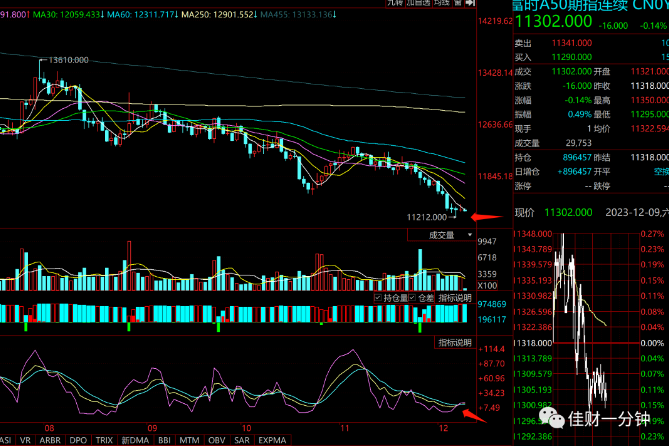Click the 974869 open interest scale value

(x=492, y=304)
